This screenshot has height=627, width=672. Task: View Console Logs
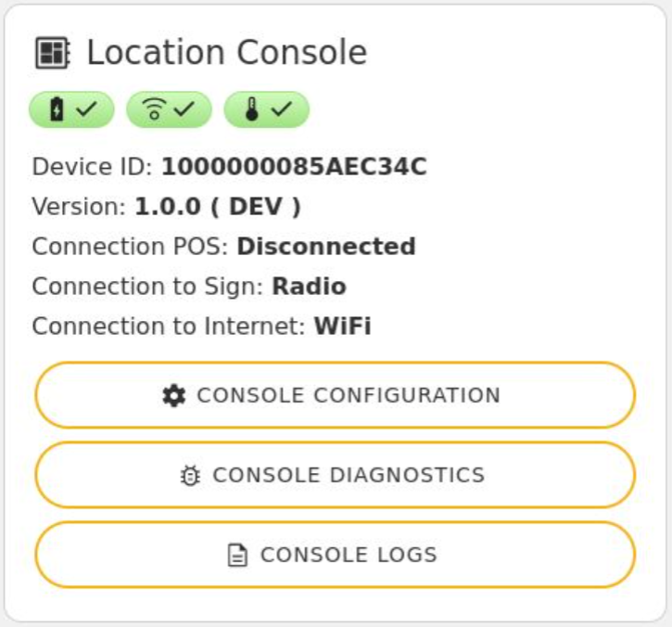pyautogui.click(x=335, y=555)
